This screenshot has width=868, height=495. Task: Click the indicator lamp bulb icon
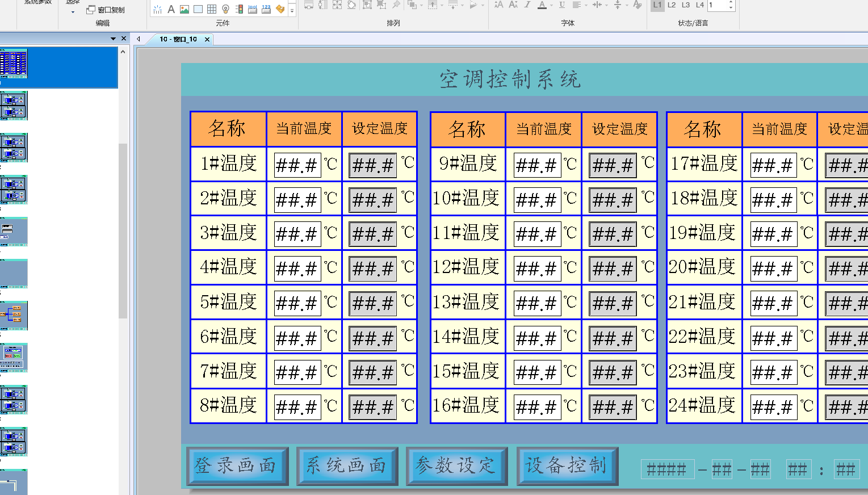225,9
